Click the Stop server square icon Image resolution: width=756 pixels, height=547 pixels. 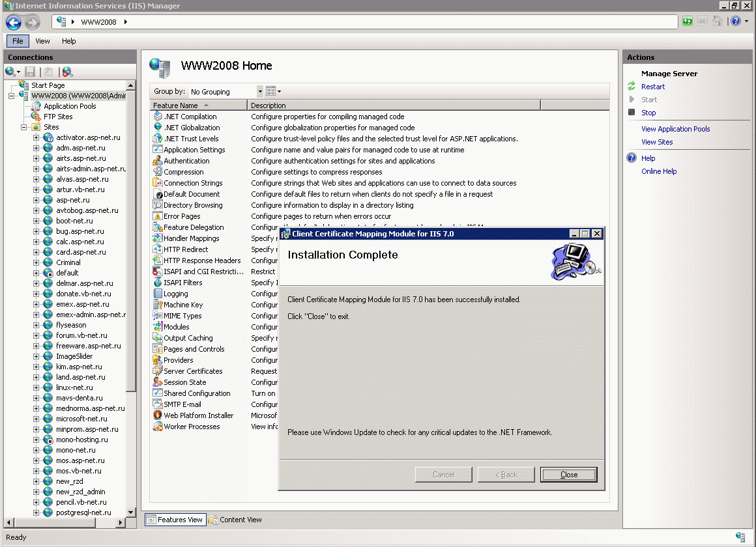(632, 112)
